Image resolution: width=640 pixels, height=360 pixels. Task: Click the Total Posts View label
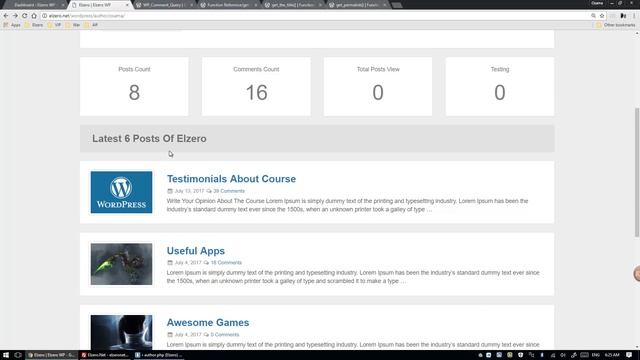[378, 69]
